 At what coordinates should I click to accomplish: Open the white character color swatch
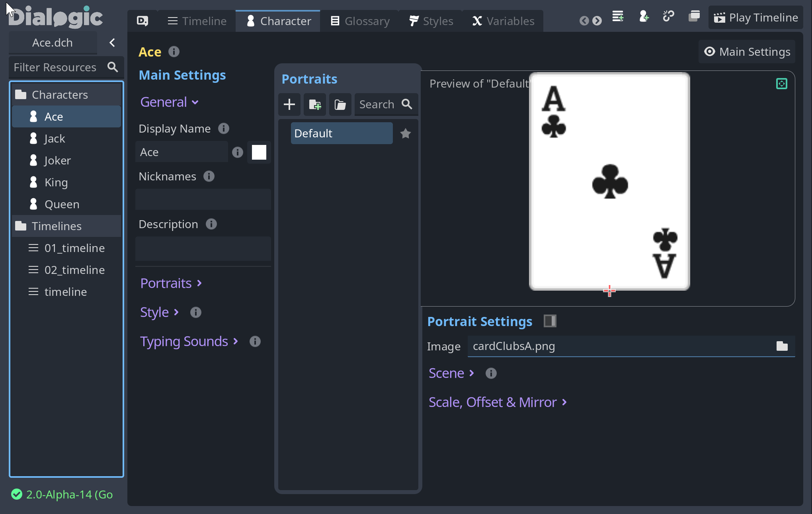(x=259, y=152)
